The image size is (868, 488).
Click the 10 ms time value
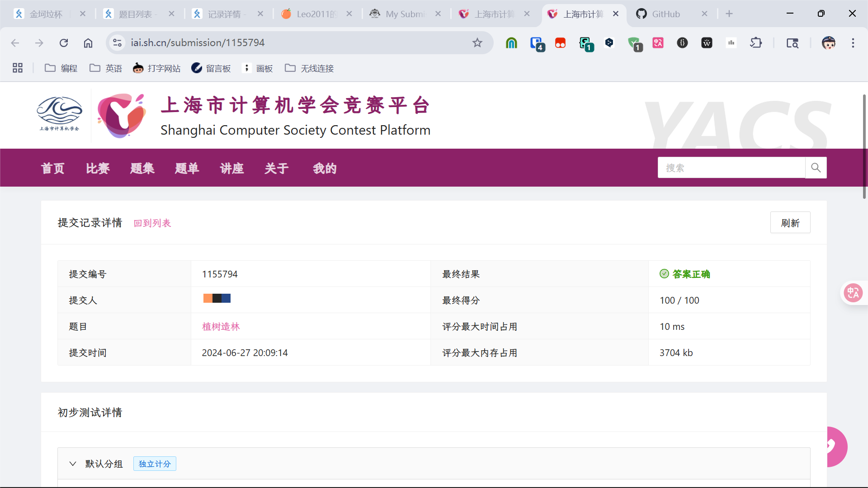tap(672, 327)
